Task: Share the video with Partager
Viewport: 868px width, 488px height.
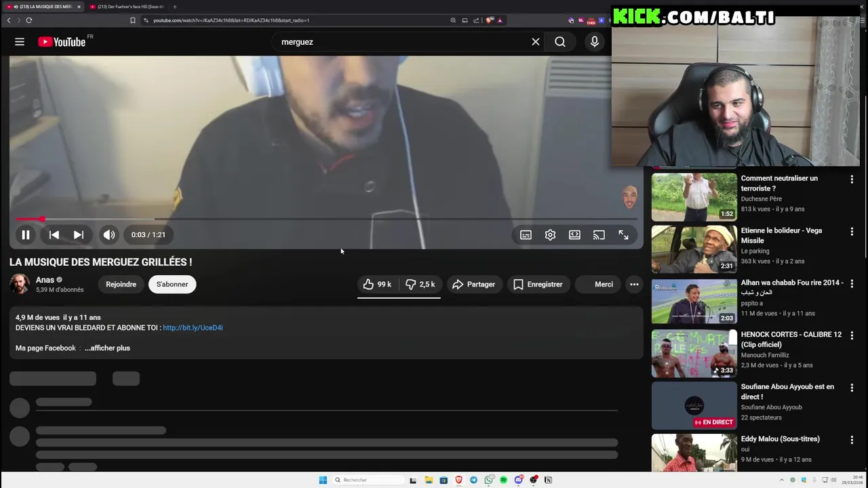Action: click(473, 285)
